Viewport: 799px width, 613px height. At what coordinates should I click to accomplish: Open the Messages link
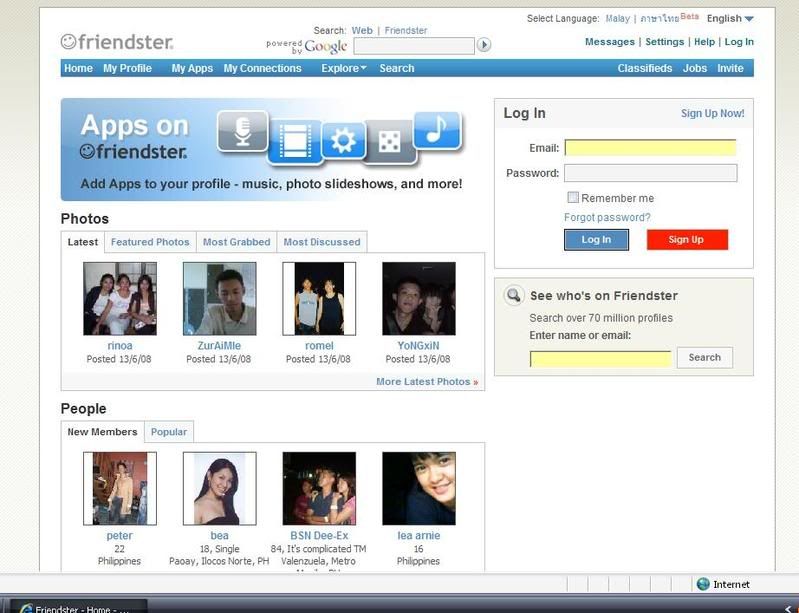click(x=609, y=42)
